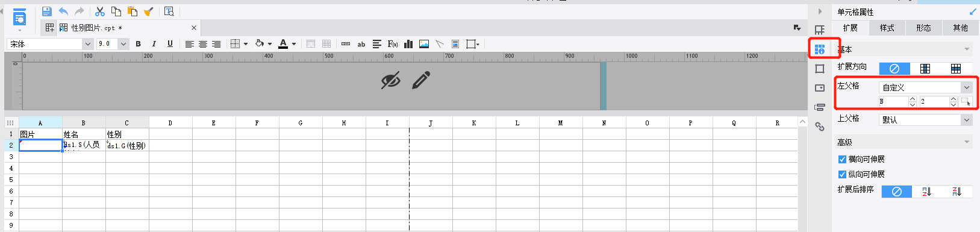Click the pencil edit icon in the parameter pane
The height and width of the screenshot is (232, 980).
tap(421, 80)
